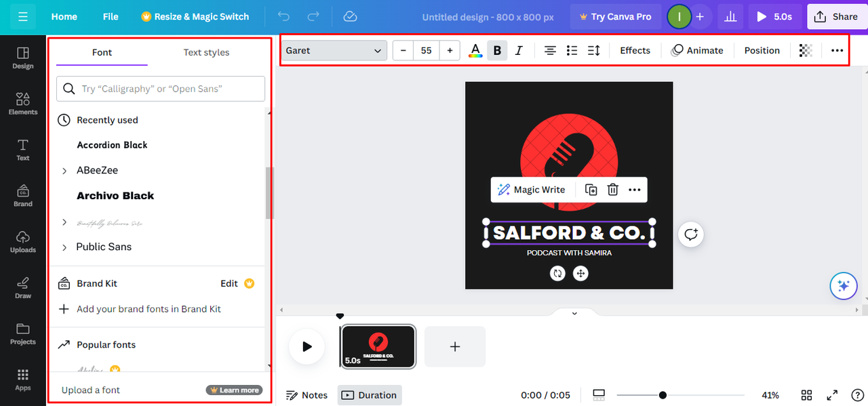The height and width of the screenshot is (406, 868).
Task: Decrease font size with minus button
Action: tap(403, 50)
